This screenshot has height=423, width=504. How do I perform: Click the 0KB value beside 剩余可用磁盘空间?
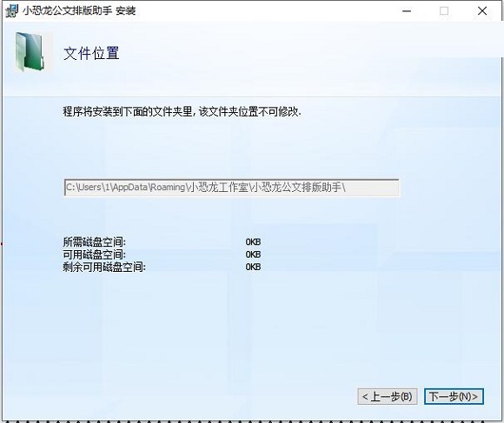click(x=253, y=267)
